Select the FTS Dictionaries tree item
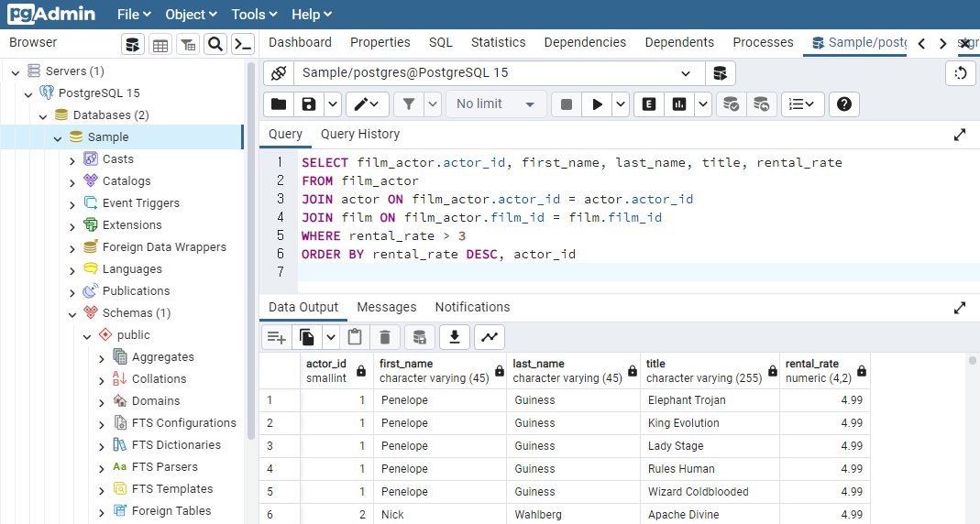Image resolution: width=980 pixels, height=524 pixels. click(176, 445)
